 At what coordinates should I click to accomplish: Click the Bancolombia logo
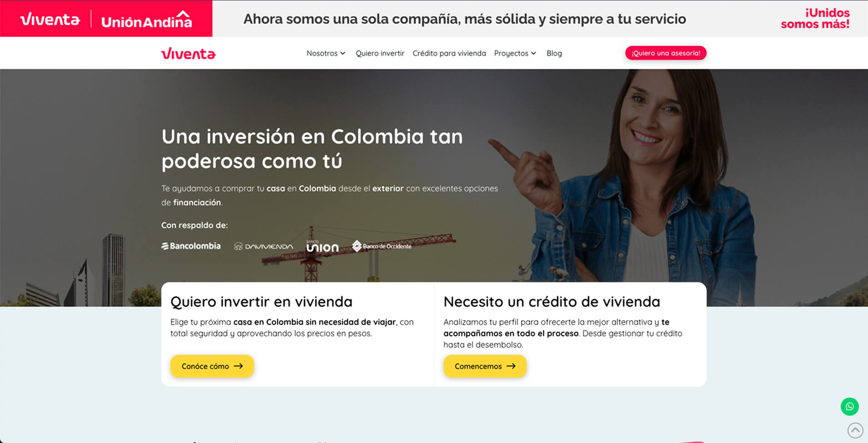pos(191,246)
